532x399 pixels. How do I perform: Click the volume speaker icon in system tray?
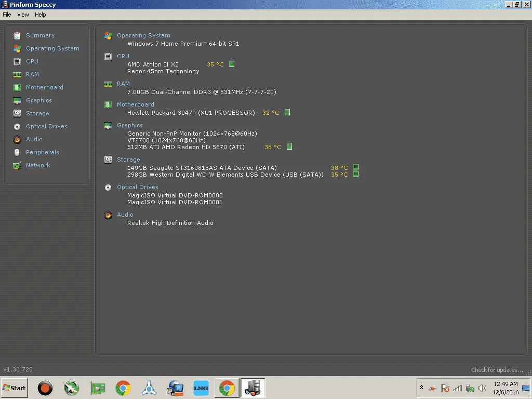(x=482, y=388)
